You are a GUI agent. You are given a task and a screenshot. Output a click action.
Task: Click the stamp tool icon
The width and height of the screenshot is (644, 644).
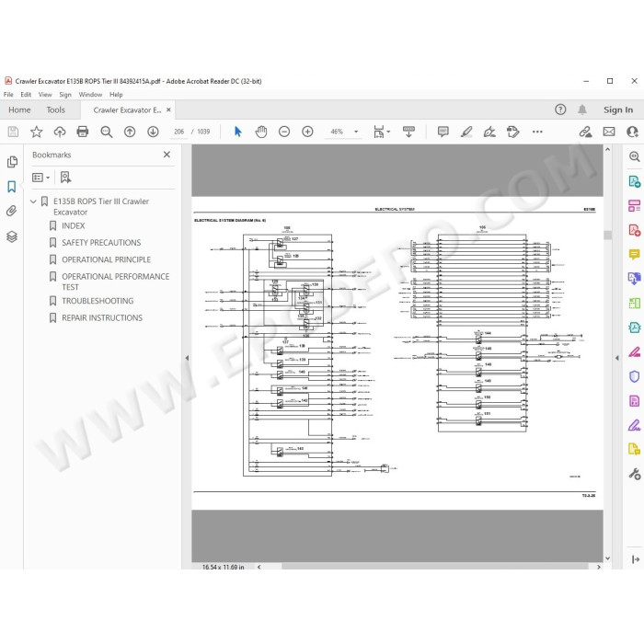513,132
